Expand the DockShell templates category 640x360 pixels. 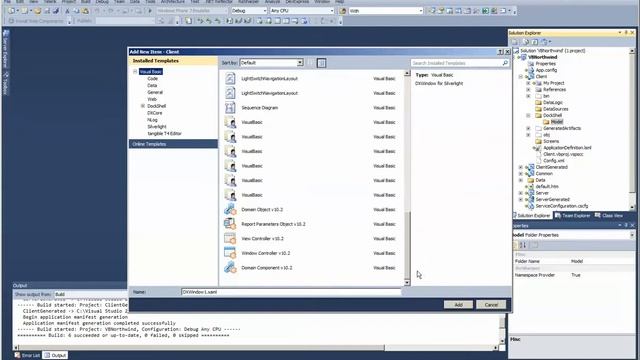pyautogui.click(x=143, y=106)
